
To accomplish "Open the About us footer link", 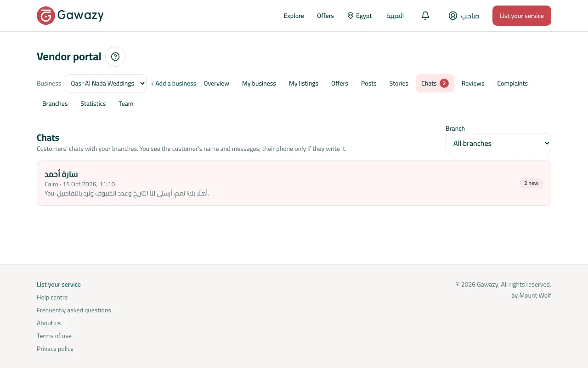I will click(49, 323).
